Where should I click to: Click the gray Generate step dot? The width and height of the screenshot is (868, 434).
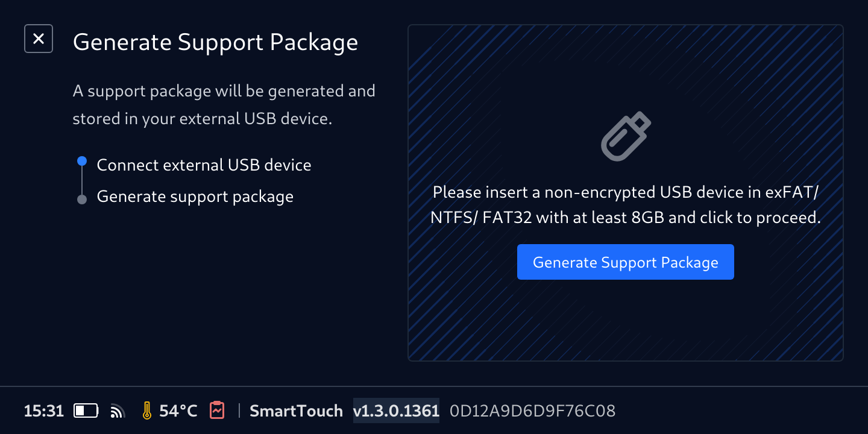pyautogui.click(x=82, y=200)
